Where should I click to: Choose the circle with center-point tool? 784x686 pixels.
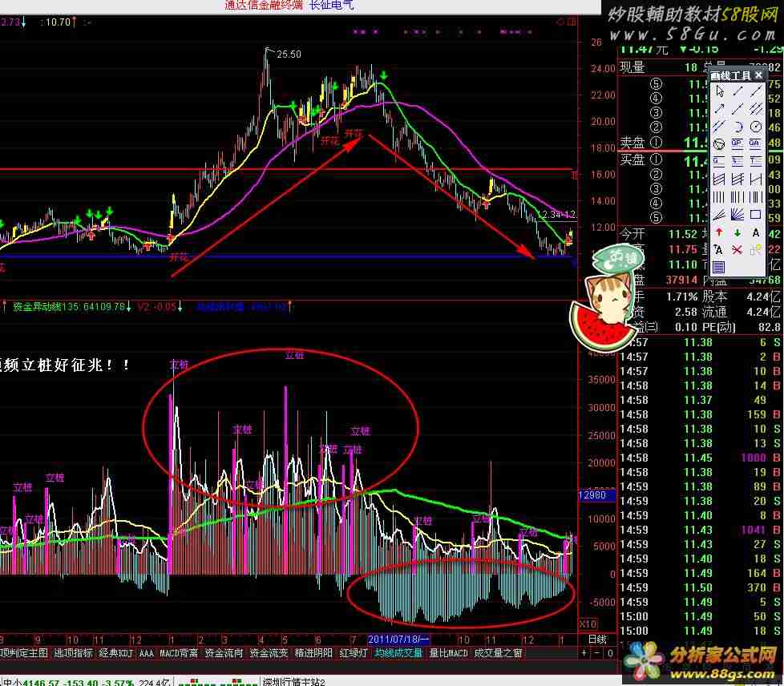click(756, 127)
